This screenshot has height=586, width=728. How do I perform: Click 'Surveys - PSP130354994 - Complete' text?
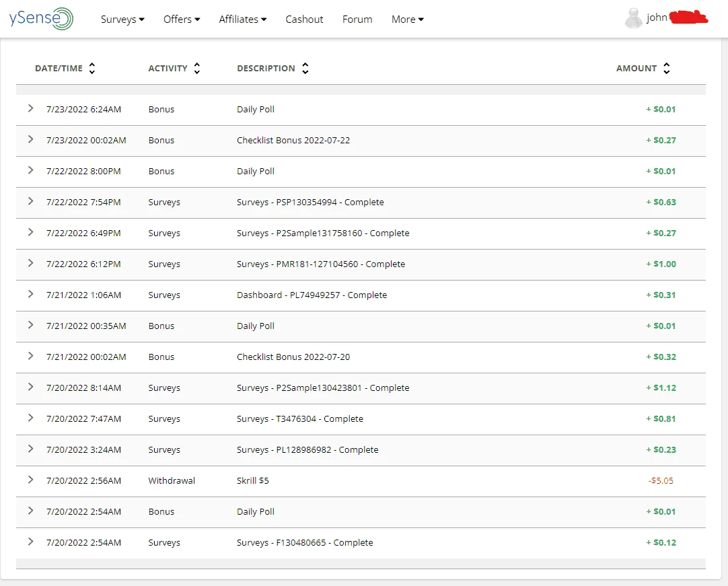tap(310, 202)
